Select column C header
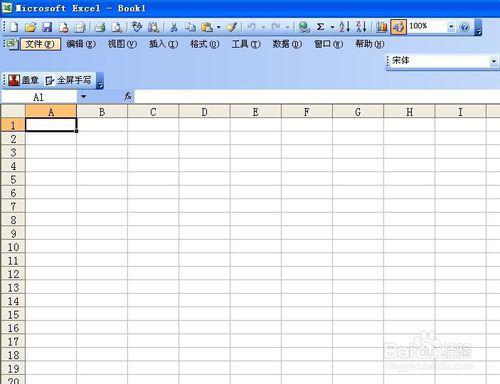500x384 pixels. coord(153,112)
